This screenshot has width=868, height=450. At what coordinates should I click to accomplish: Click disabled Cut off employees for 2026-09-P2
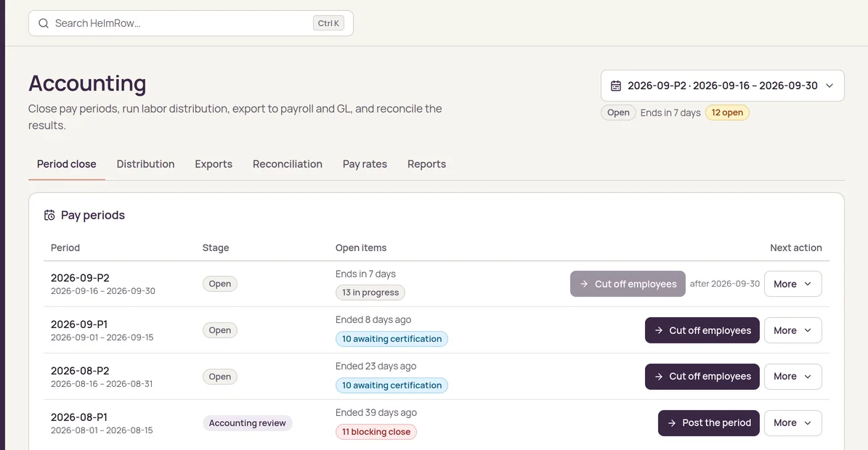[628, 284]
